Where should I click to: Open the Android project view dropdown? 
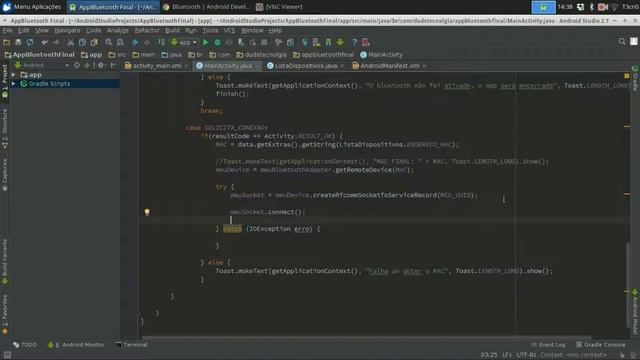click(42, 65)
